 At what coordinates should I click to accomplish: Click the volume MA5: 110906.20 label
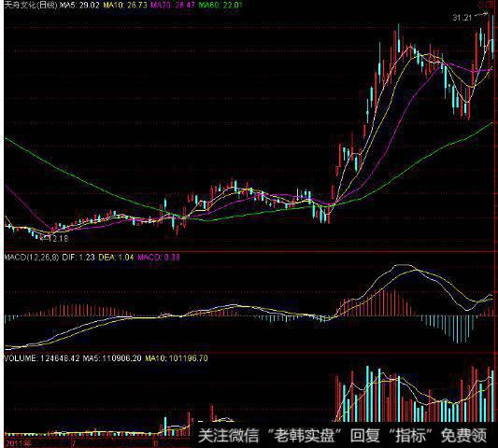click(x=112, y=358)
